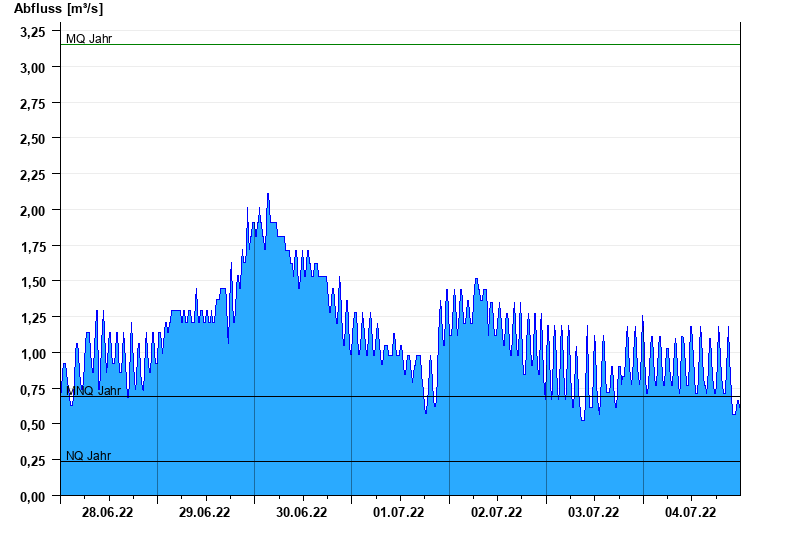Click the 03.07.22 date label

click(x=593, y=513)
